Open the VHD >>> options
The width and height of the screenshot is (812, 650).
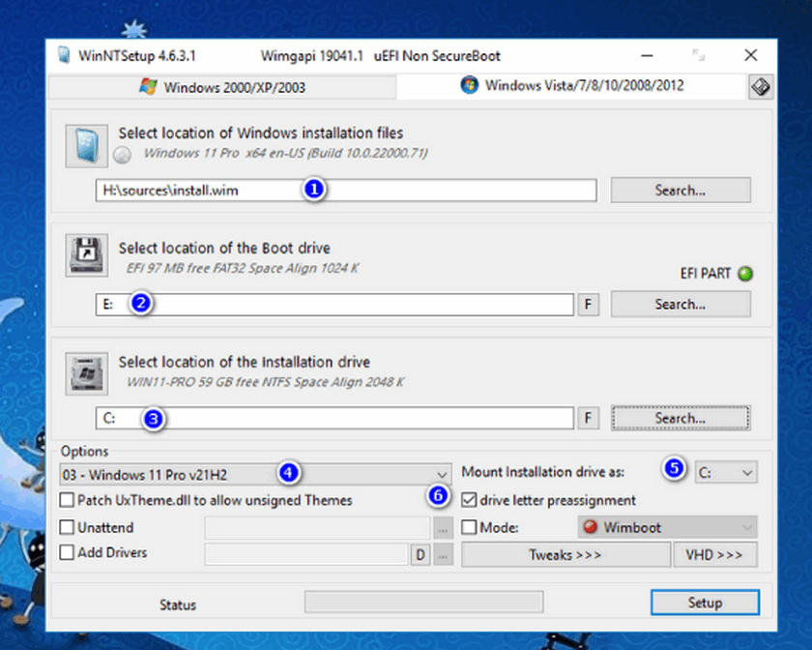714,555
